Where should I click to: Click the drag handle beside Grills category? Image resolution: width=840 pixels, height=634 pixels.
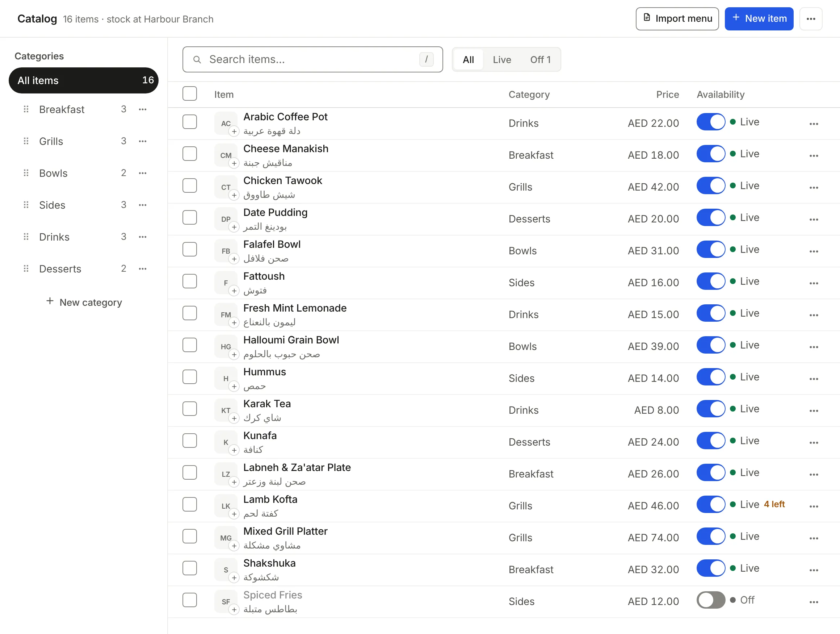(x=26, y=141)
